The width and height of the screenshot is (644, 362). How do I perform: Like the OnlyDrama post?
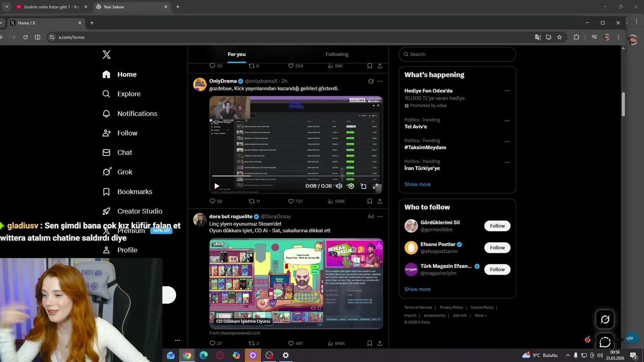295,201
